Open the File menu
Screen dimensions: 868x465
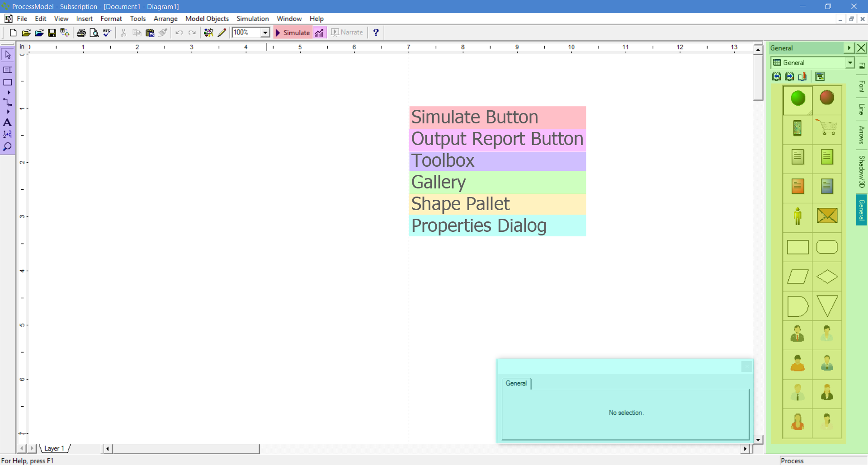coord(22,19)
